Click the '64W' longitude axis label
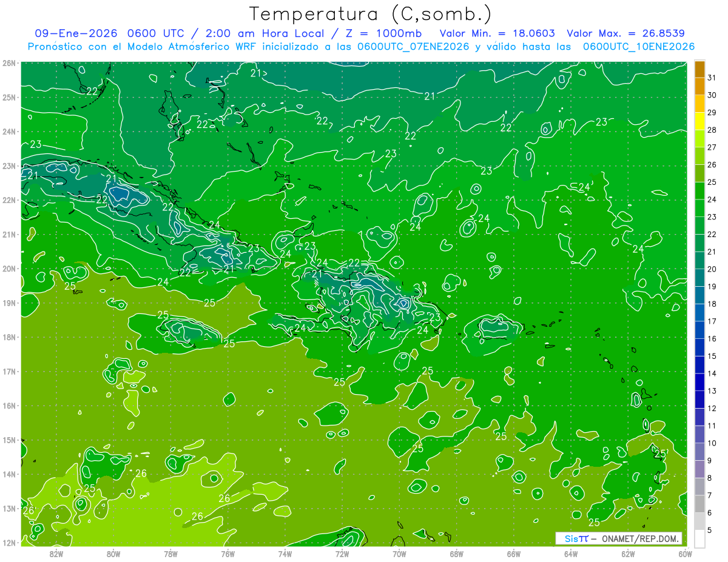 pyautogui.click(x=571, y=554)
